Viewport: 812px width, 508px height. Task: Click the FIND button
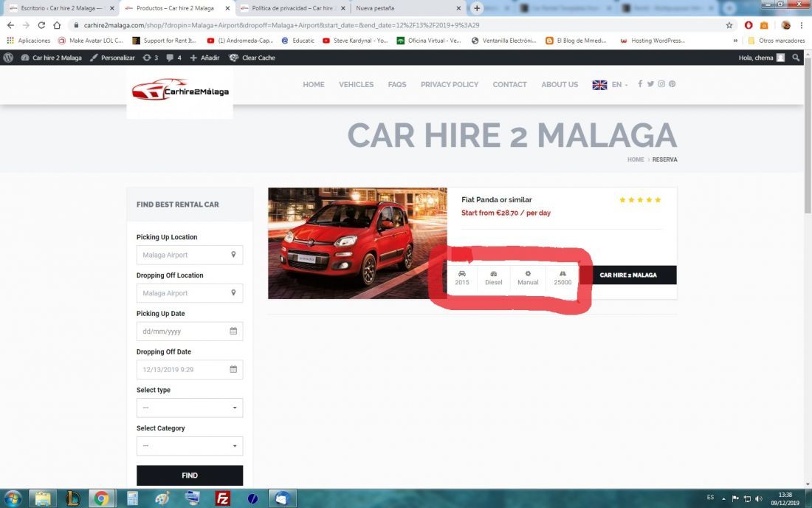coord(190,476)
